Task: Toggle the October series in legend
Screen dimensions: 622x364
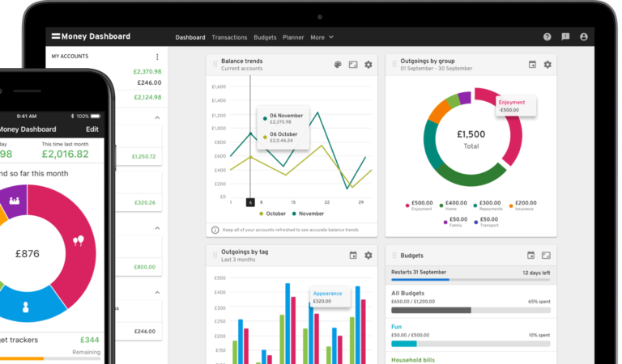Action: 272,214
